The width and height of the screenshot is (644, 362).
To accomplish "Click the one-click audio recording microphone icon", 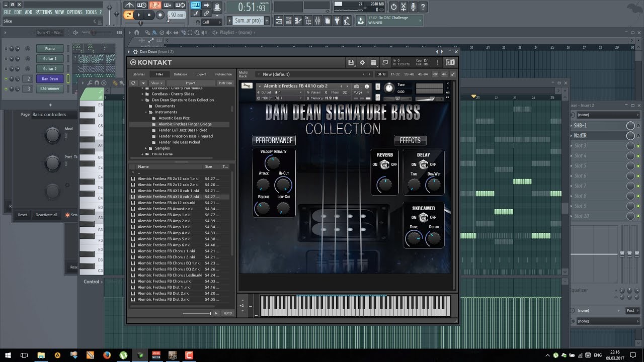I will click(x=413, y=7).
